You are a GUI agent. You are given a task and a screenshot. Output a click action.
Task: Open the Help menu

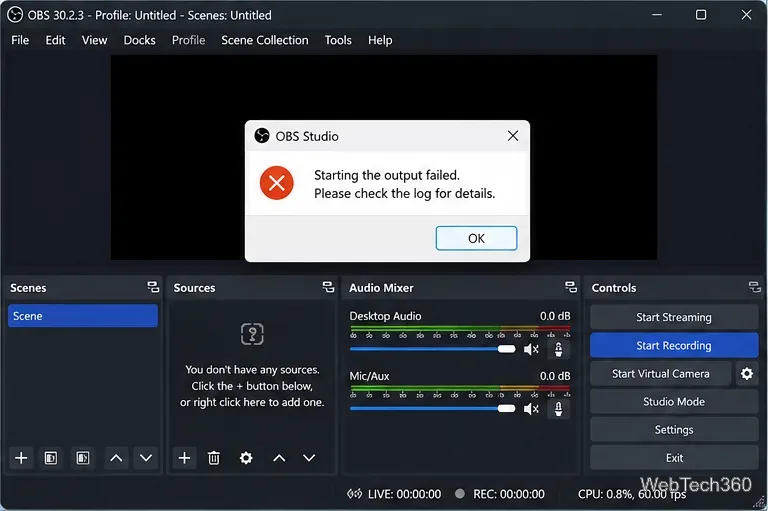pyautogui.click(x=380, y=40)
